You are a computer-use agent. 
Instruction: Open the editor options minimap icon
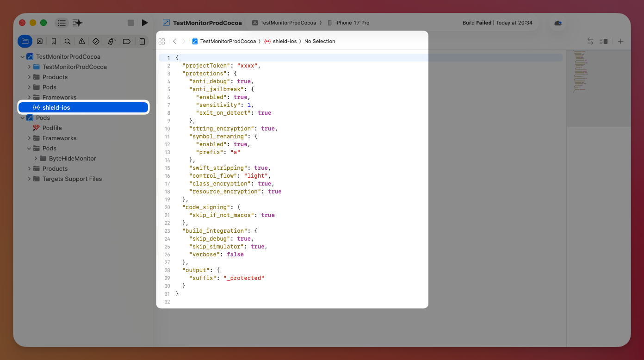(x=603, y=41)
